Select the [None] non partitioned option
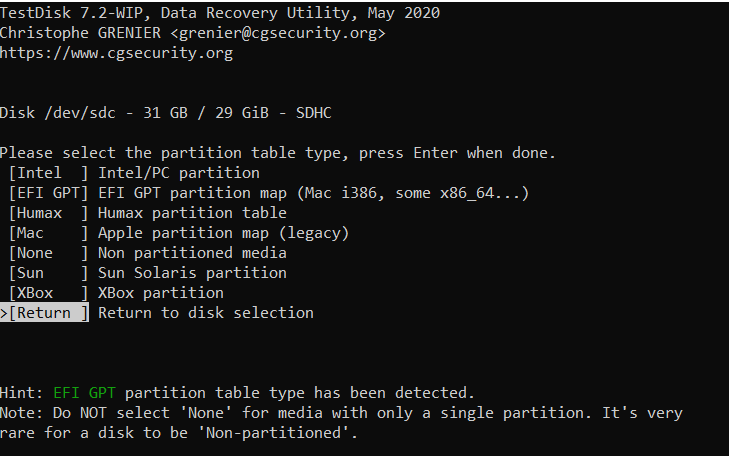 click(48, 253)
